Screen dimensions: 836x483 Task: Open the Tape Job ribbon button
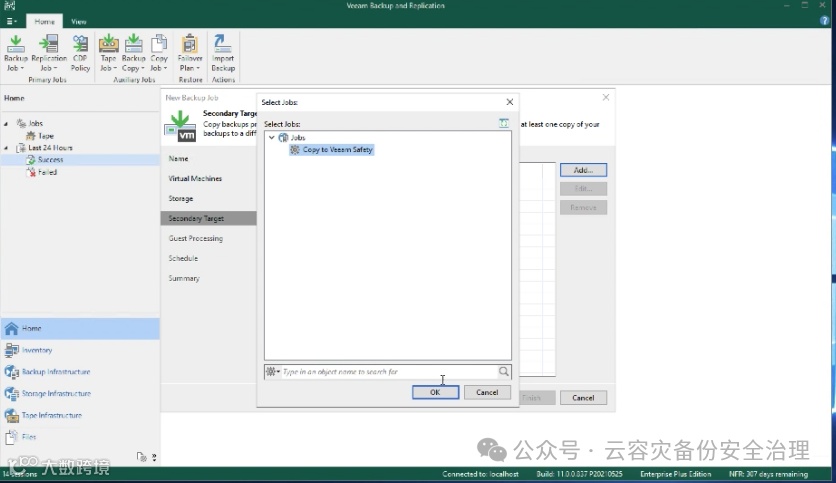[x=108, y=53]
